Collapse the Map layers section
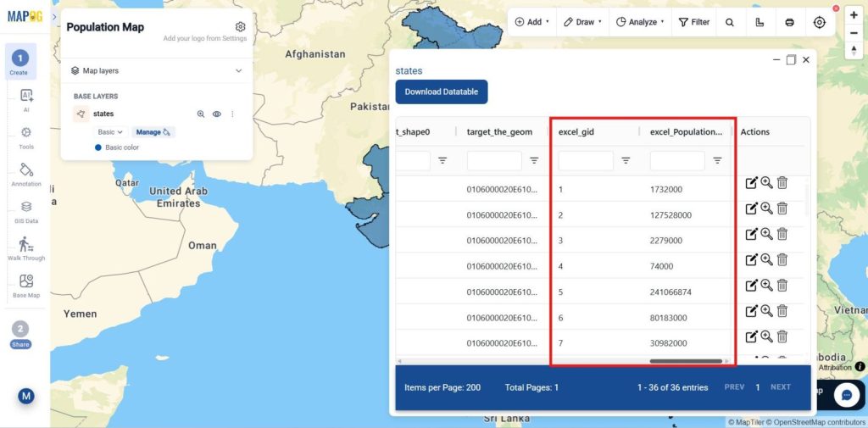The height and width of the screenshot is (428, 868). point(238,71)
